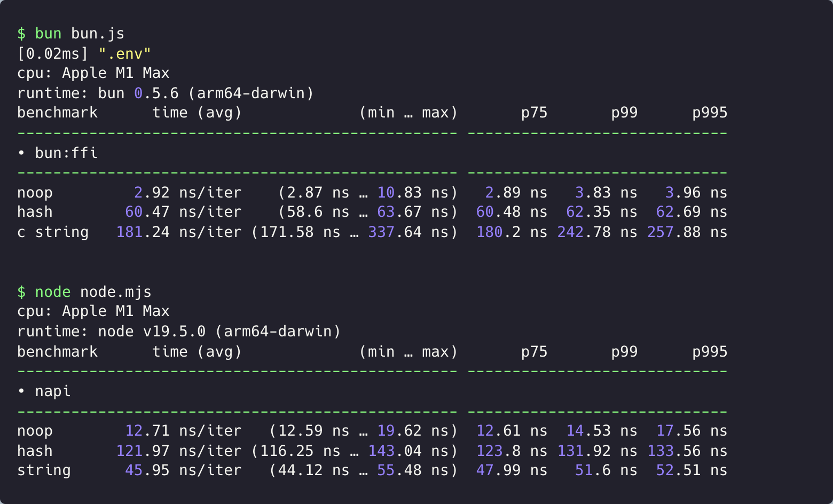Click the "c string" benchmark row label

click(x=52, y=232)
